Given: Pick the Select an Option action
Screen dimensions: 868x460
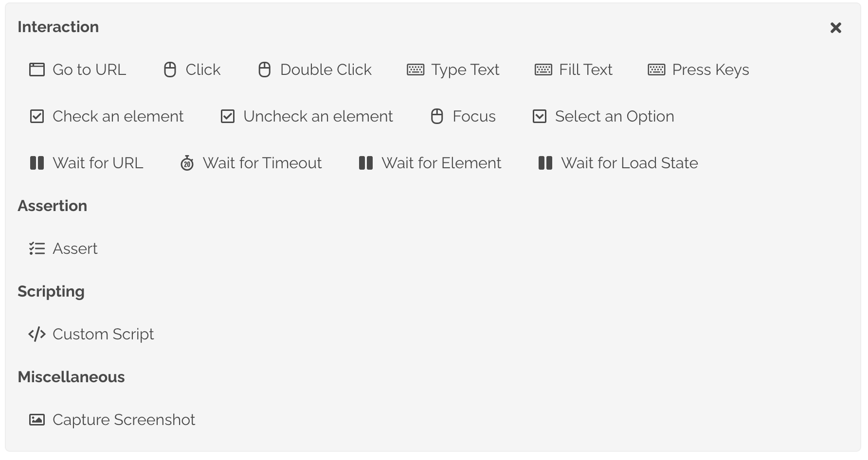Looking at the screenshot, I should tap(603, 116).
